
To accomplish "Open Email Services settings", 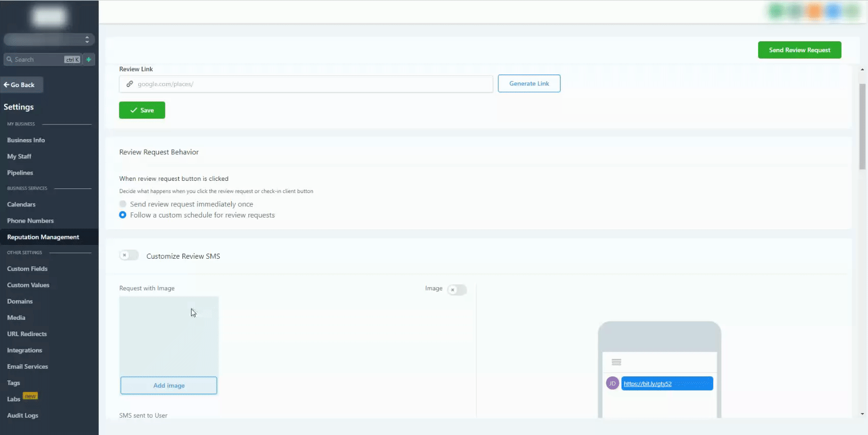I will pos(28,366).
